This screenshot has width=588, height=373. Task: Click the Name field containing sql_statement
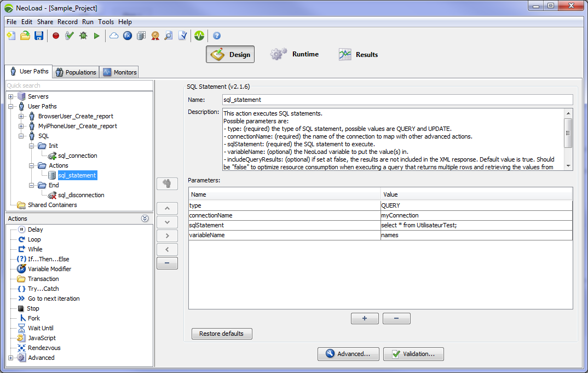point(397,100)
